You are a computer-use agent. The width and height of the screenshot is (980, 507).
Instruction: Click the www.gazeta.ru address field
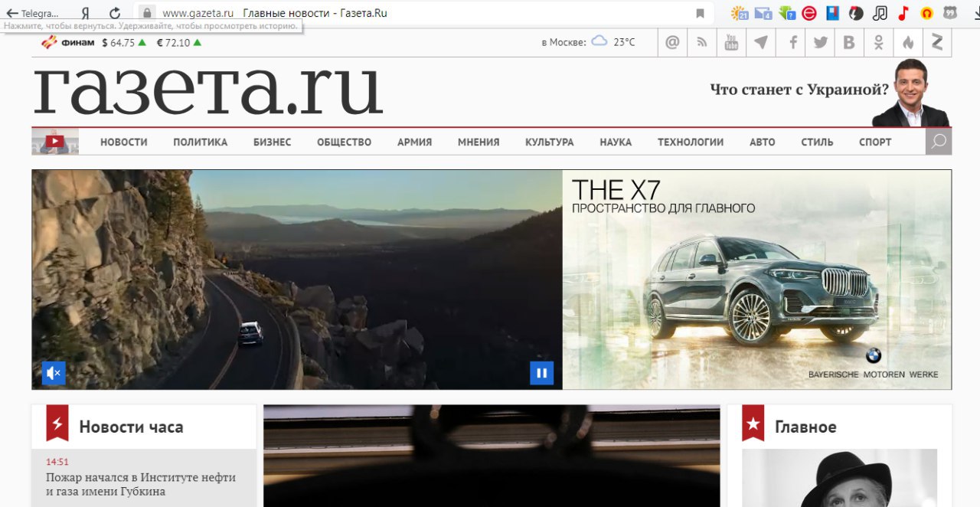coord(198,13)
